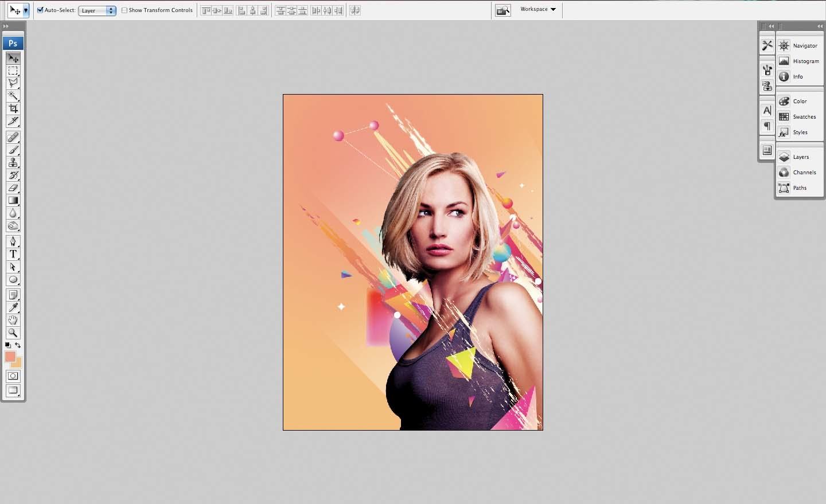The height and width of the screenshot is (504, 826).
Task: Click Align Bottom Edges button
Action: click(x=228, y=10)
